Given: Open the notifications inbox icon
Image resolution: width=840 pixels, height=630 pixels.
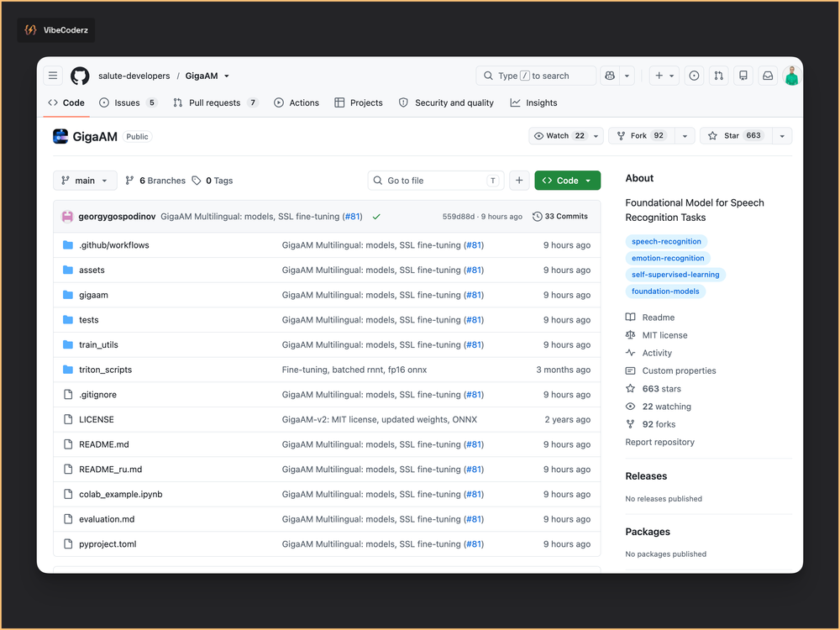Looking at the screenshot, I should tap(768, 76).
